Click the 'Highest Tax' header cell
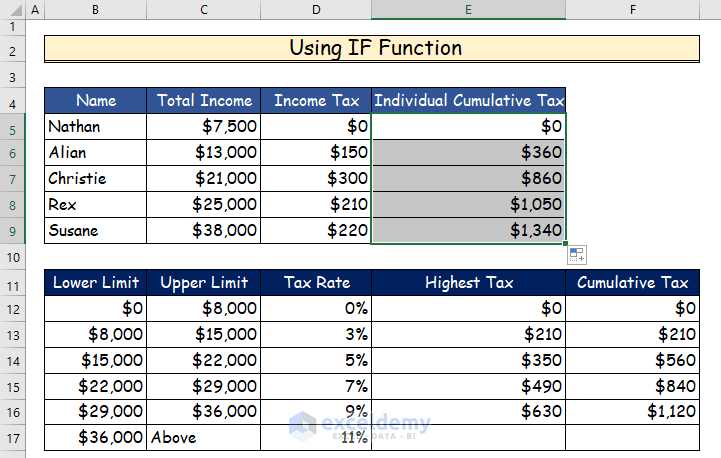Screen dimensions: 721x458 pyautogui.click(x=468, y=283)
